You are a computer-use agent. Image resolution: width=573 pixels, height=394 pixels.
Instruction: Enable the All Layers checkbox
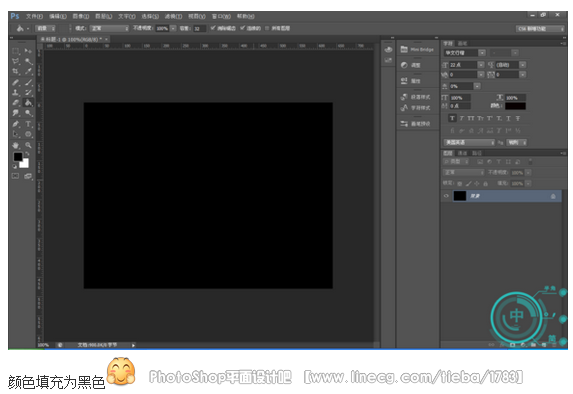267,28
